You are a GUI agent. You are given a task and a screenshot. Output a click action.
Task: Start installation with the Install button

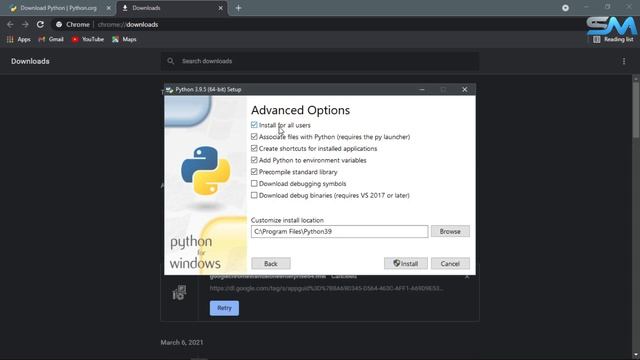(x=406, y=264)
